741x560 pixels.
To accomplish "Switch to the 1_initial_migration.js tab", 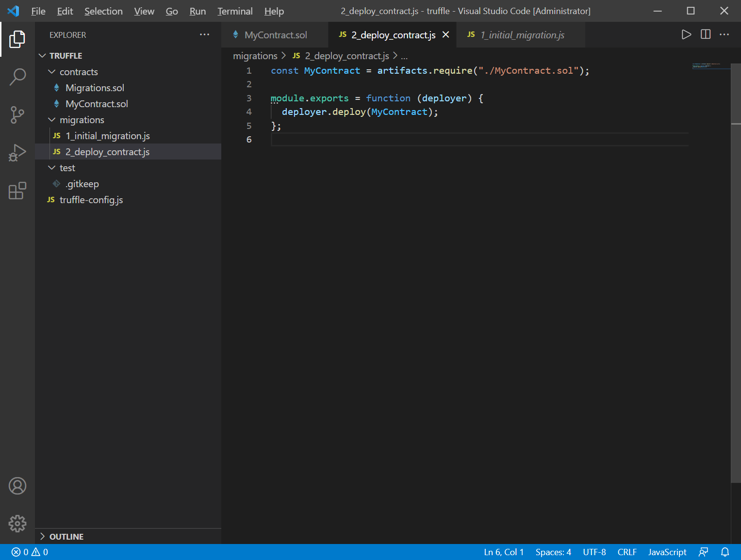I will click(x=521, y=35).
